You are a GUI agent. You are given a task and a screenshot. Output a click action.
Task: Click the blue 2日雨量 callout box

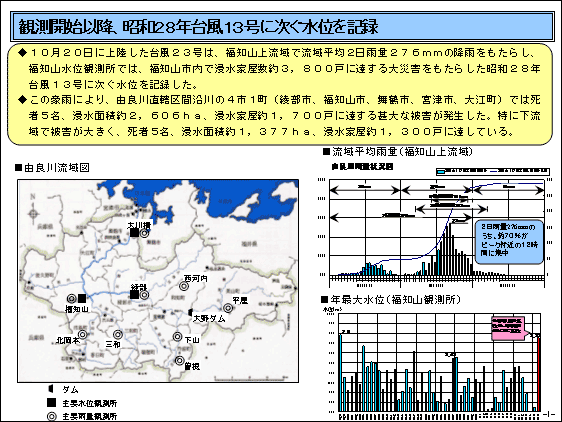509,242
